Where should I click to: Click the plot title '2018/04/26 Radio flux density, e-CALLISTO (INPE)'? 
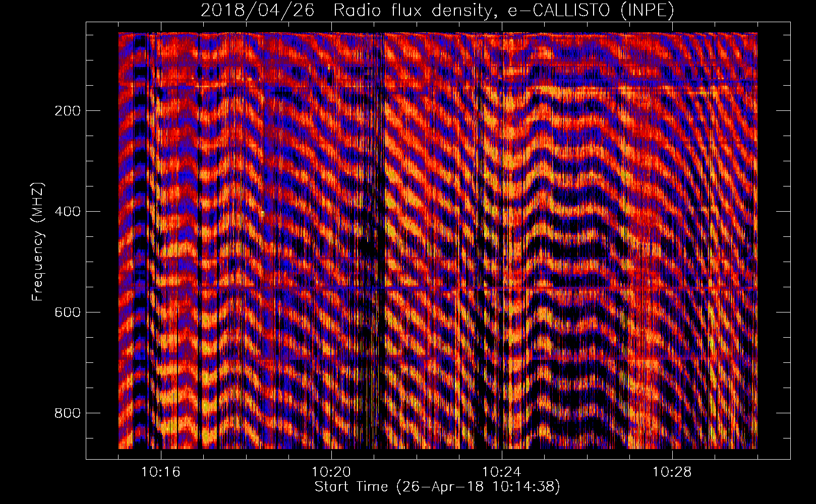[437, 10]
